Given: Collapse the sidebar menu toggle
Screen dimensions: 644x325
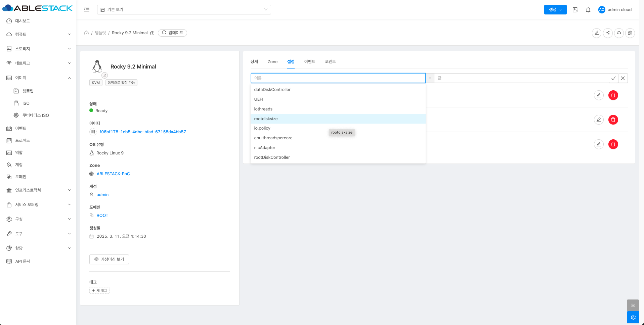Looking at the screenshot, I should tap(87, 9).
